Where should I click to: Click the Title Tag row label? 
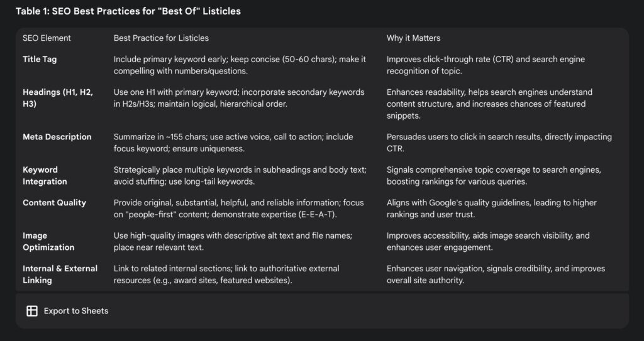point(40,60)
